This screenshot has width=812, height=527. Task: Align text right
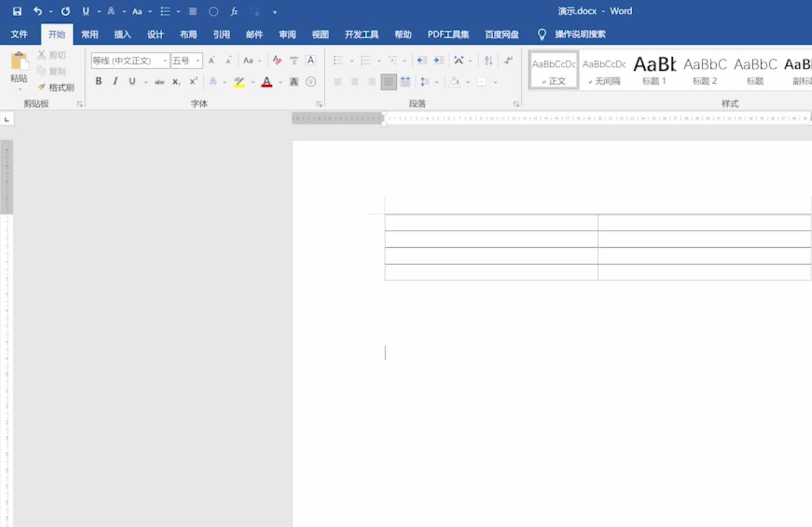pos(372,81)
